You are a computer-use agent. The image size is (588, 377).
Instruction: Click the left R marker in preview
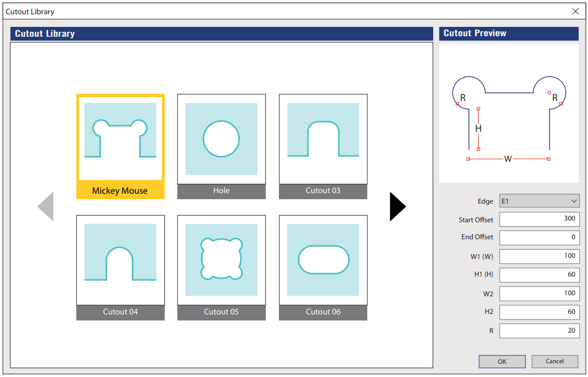(463, 98)
